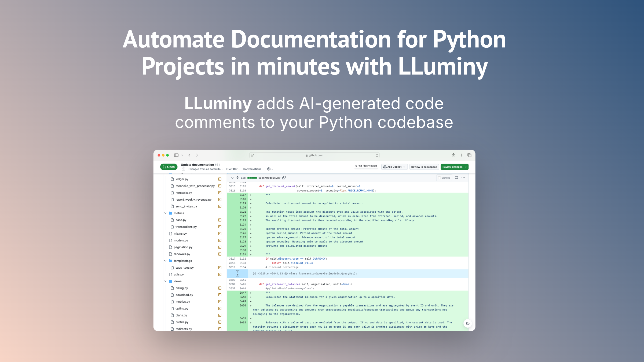Screen dimensions: 644x362
Task: Open transactions.py in file tree
Action: (186, 227)
